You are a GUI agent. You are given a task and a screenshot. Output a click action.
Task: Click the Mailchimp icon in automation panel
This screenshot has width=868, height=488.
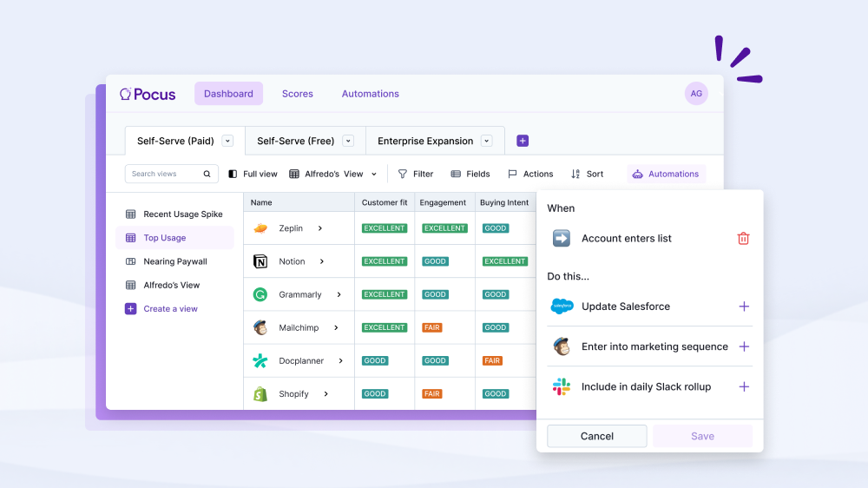pyautogui.click(x=562, y=346)
